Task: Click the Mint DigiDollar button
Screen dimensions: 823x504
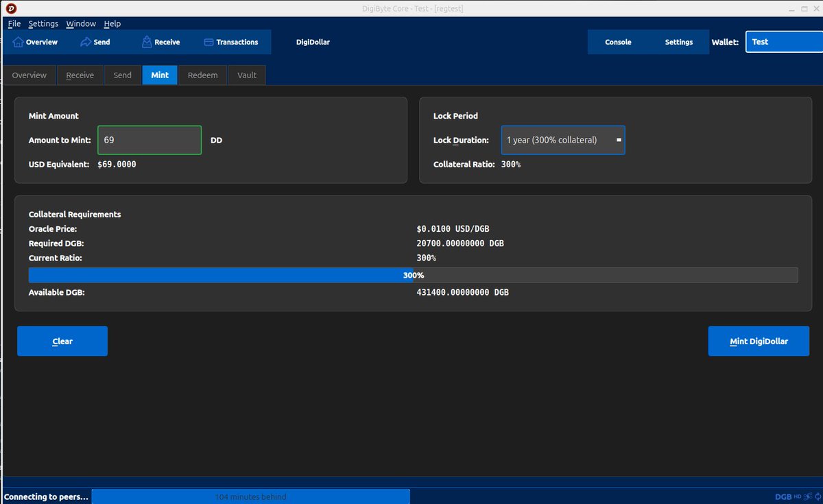Action: point(759,341)
